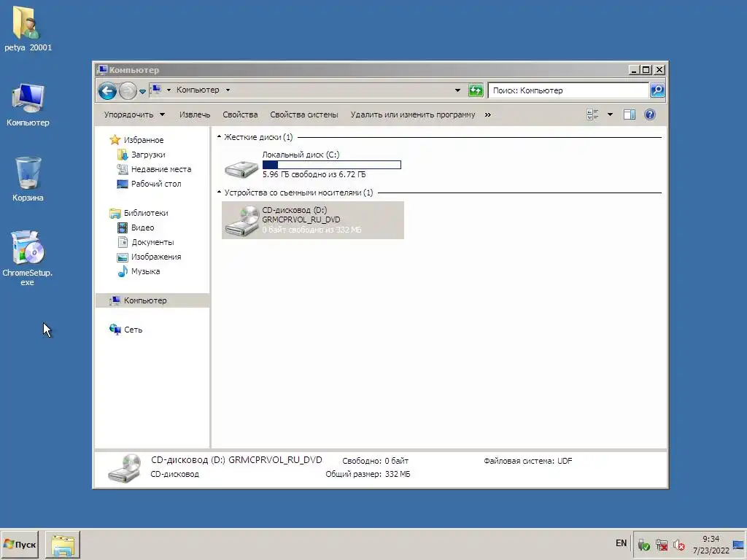The width and height of the screenshot is (747, 560).
Task: Open Недавние места in the sidebar
Action: tap(161, 169)
